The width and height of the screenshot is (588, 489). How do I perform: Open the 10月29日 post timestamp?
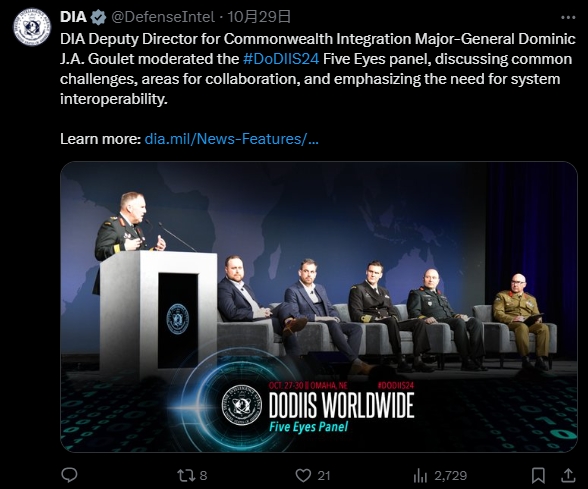tap(259, 17)
